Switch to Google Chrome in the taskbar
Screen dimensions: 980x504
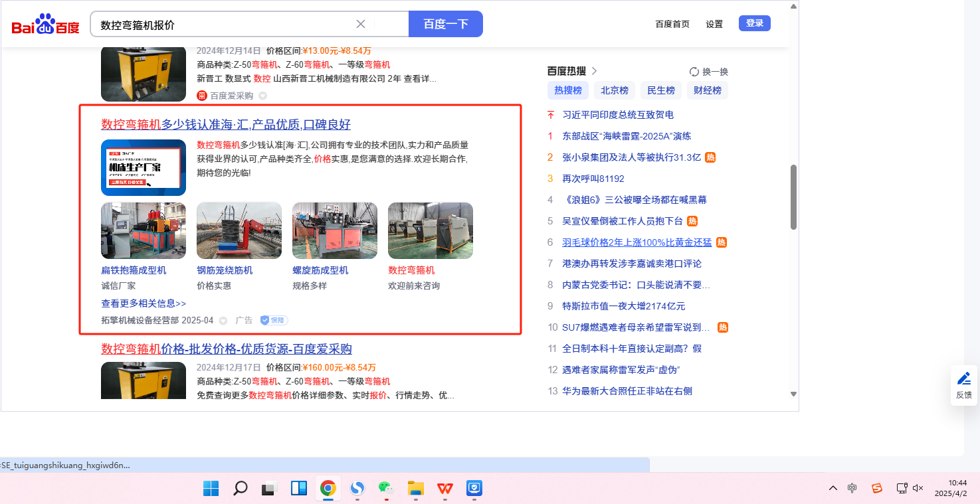click(x=328, y=488)
